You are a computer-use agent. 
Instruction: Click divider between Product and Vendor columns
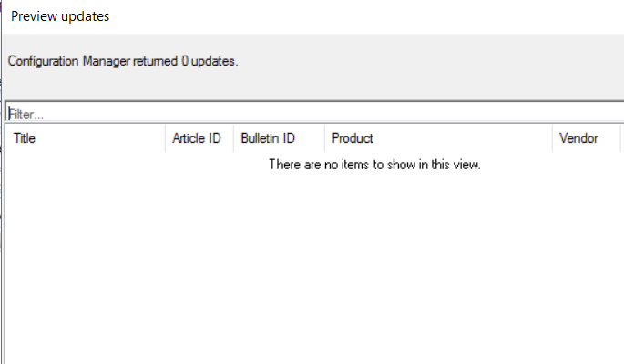tap(552, 138)
